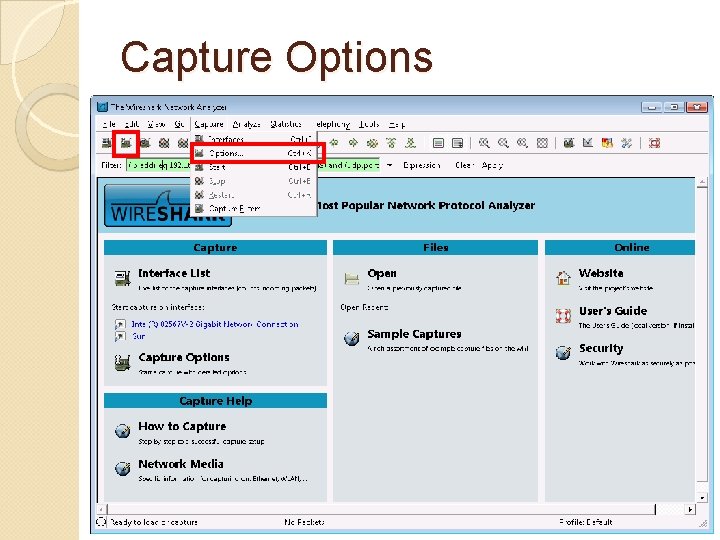Toggle auto scroll in live capture icon
Screen dimensions: 720x540
(457, 143)
